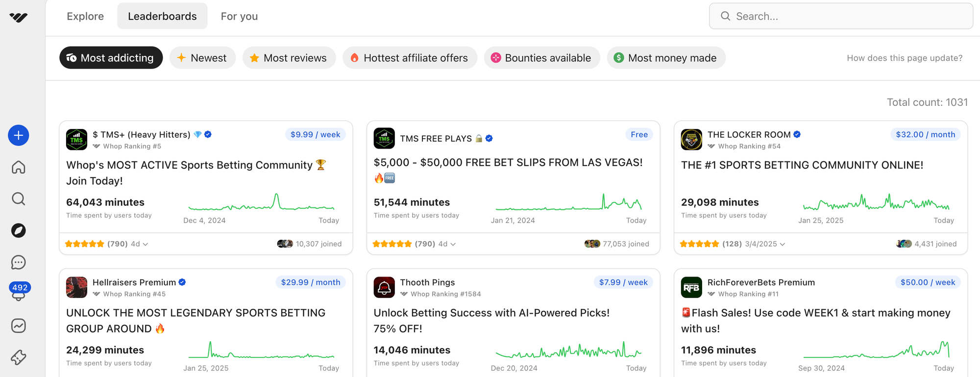The height and width of the screenshot is (377, 980).
Task: Expand 3/4/2025 review dropdown on Locker Room
Action: point(783,244)
